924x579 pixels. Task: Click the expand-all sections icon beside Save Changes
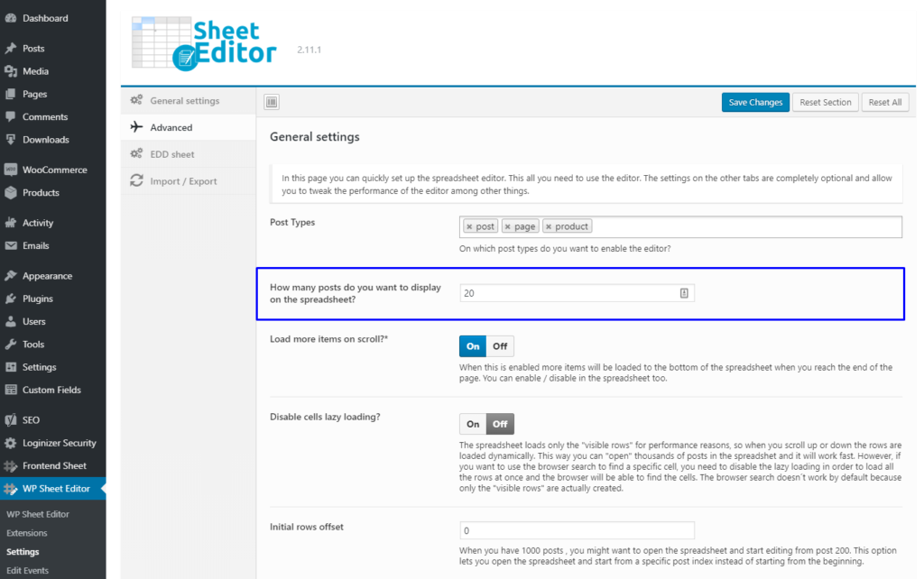tap(272, 102)
